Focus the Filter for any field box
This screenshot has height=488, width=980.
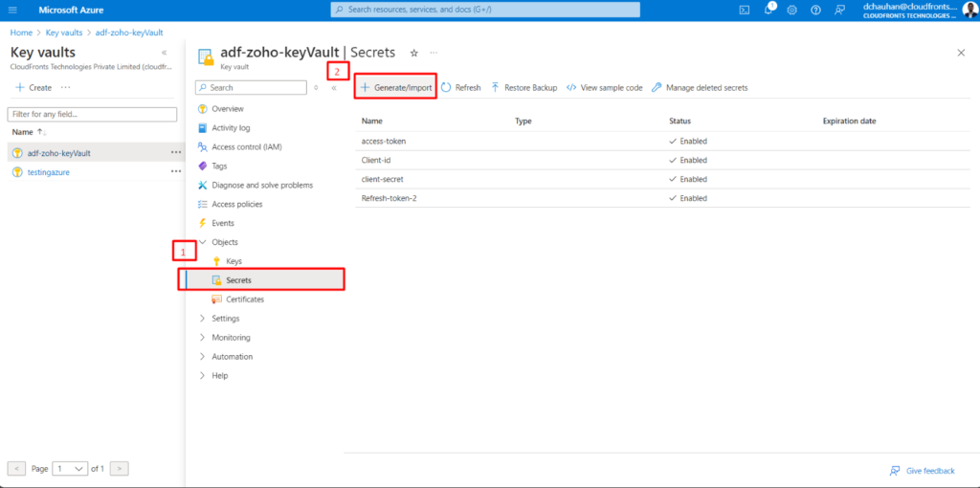[x=92, y=115]
